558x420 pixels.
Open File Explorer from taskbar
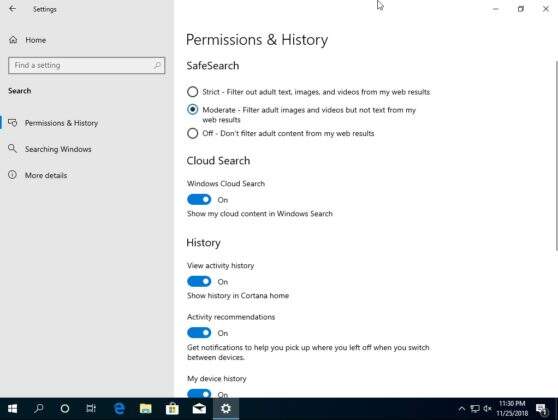tap(146, 408)
